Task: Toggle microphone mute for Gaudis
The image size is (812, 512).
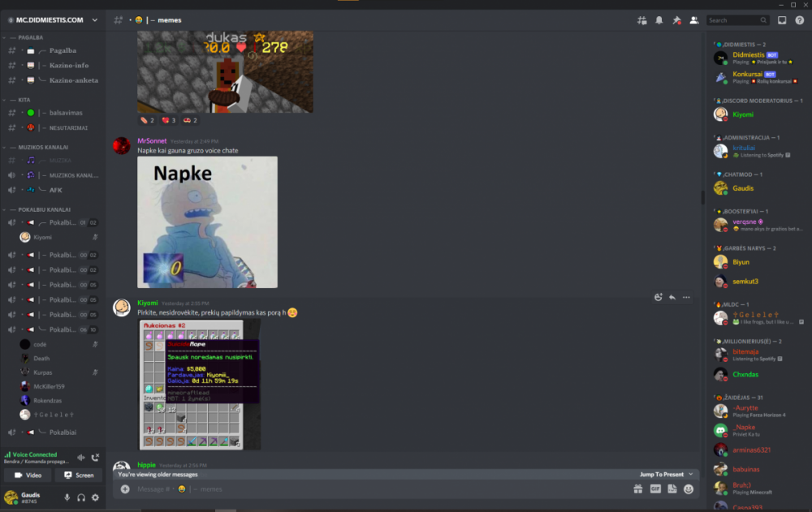Action: (x=67, y=497)
